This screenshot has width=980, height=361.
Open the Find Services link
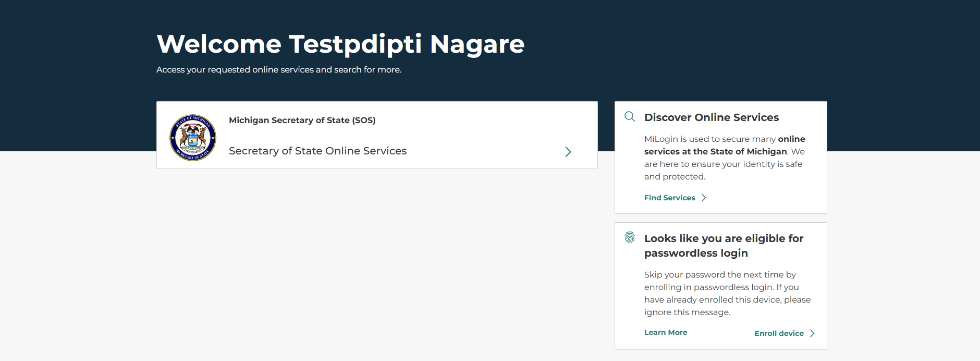coord(670,198)
